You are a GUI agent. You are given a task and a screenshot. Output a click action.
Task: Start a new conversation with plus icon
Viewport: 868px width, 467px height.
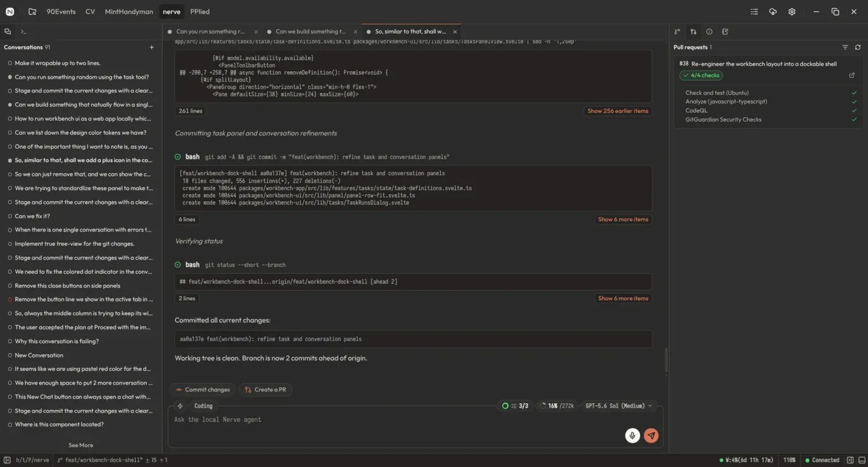152,47
